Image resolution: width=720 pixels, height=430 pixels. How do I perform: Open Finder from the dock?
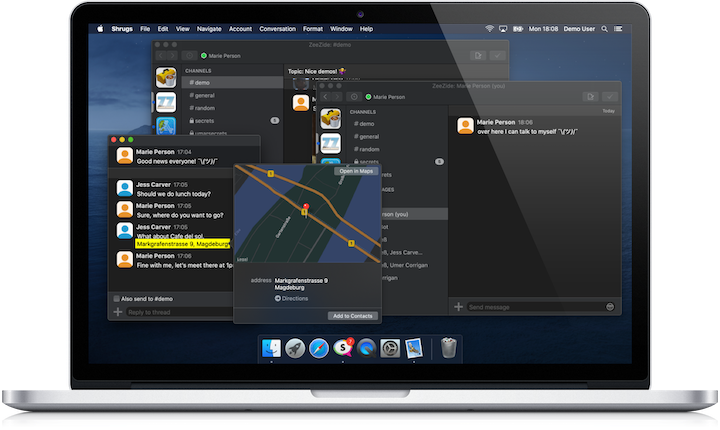pyautogui.click(x=271, y=348)
